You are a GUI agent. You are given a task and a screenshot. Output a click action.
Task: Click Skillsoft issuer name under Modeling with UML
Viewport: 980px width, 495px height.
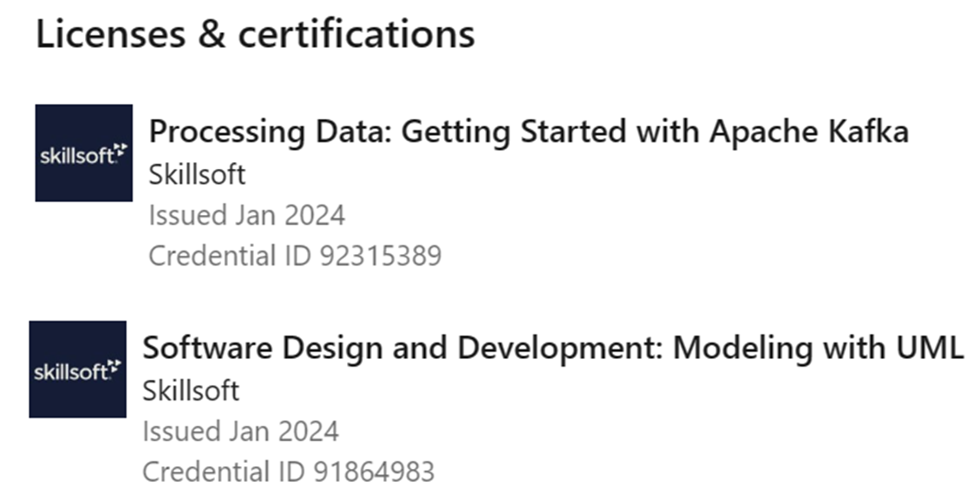pos(191,390)
